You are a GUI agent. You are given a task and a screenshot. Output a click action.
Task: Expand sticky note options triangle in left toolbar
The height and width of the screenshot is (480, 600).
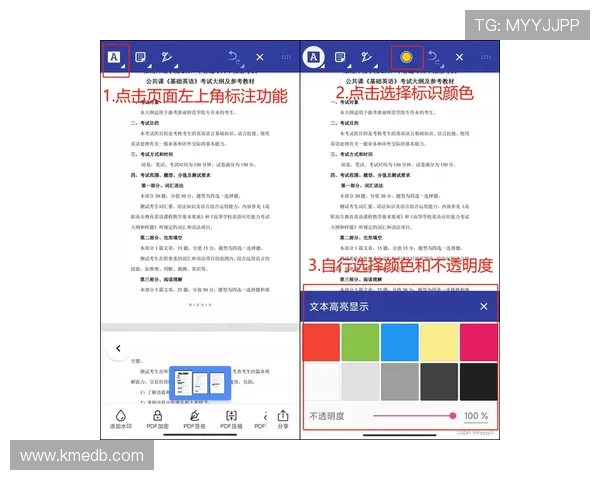149,66
